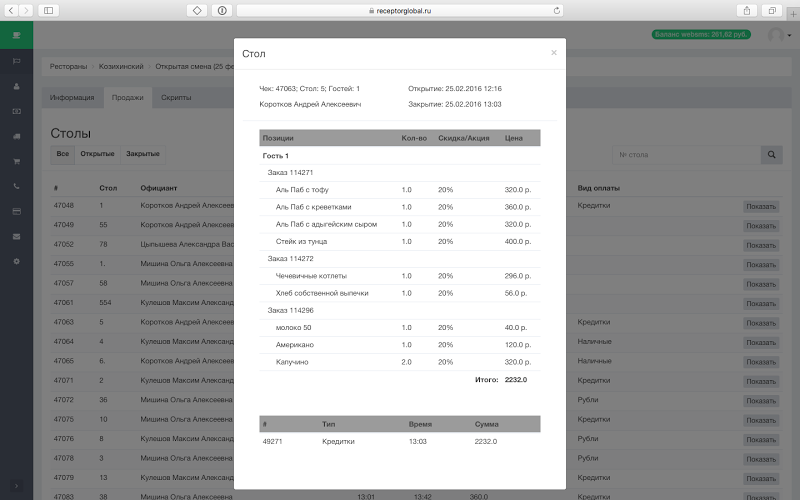Open the phone icon in sidebar
This screenshot has height=500, width=800.
click(x=16, y=186)
